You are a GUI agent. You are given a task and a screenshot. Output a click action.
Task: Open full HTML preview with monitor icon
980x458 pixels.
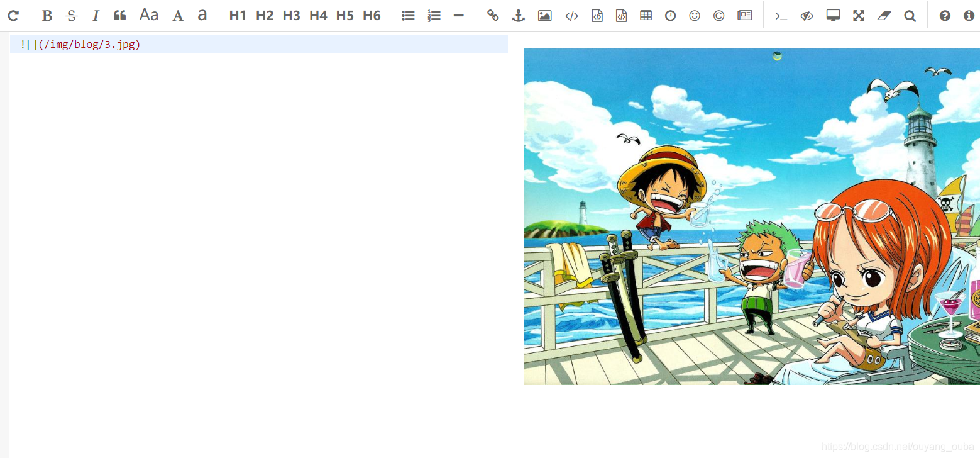(834, 16)
